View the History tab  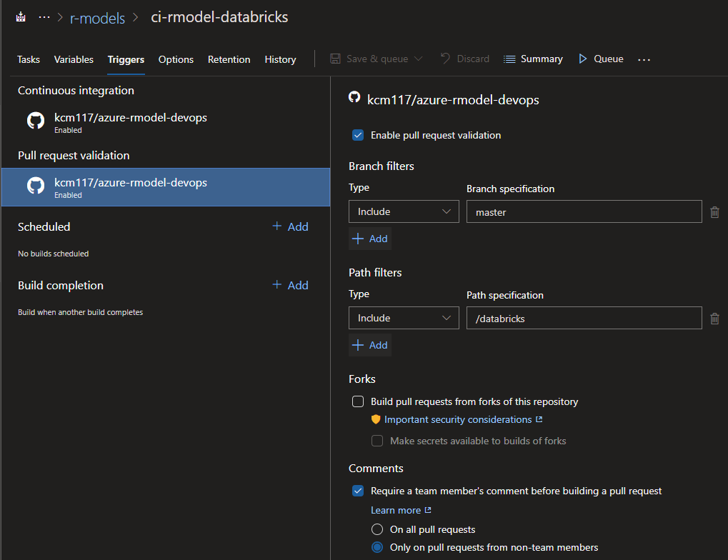click(281, 59)
